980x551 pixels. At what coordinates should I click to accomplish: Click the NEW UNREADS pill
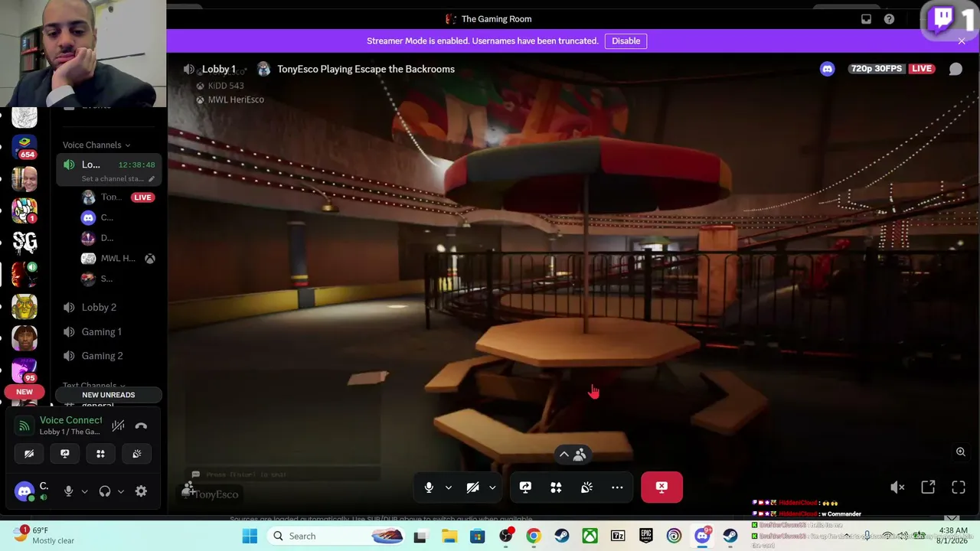(x=108, y=395)
